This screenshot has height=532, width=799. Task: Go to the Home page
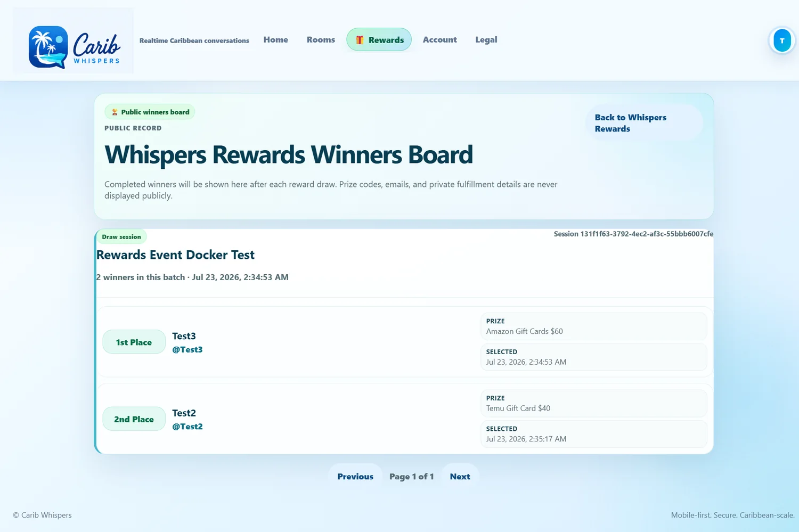tap(276, 40)
